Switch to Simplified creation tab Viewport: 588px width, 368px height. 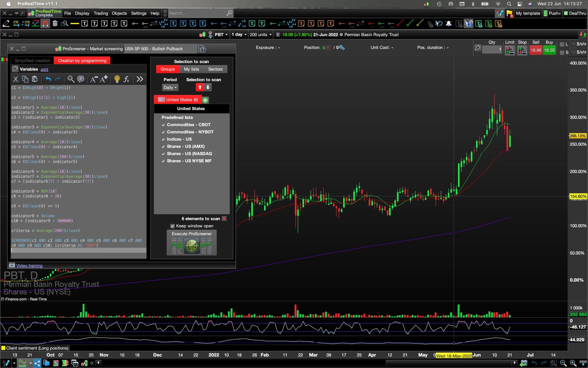click(x=32, y=61)
